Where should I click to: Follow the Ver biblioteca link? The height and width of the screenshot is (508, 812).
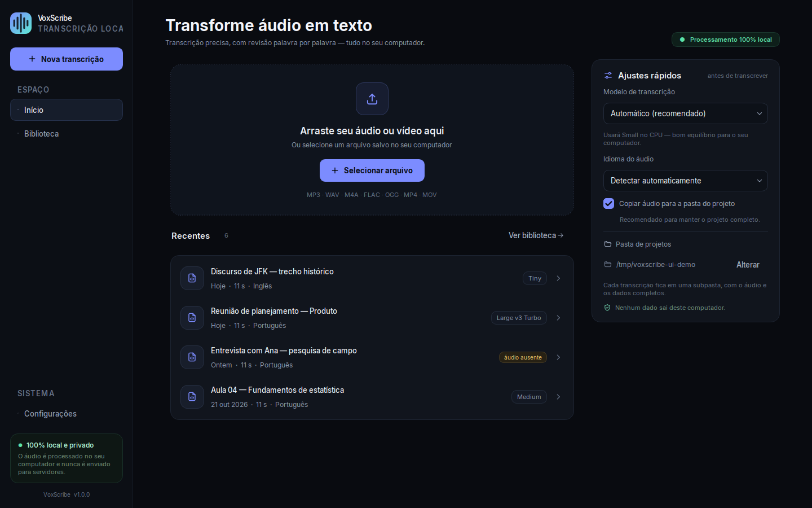pos(536,235)
